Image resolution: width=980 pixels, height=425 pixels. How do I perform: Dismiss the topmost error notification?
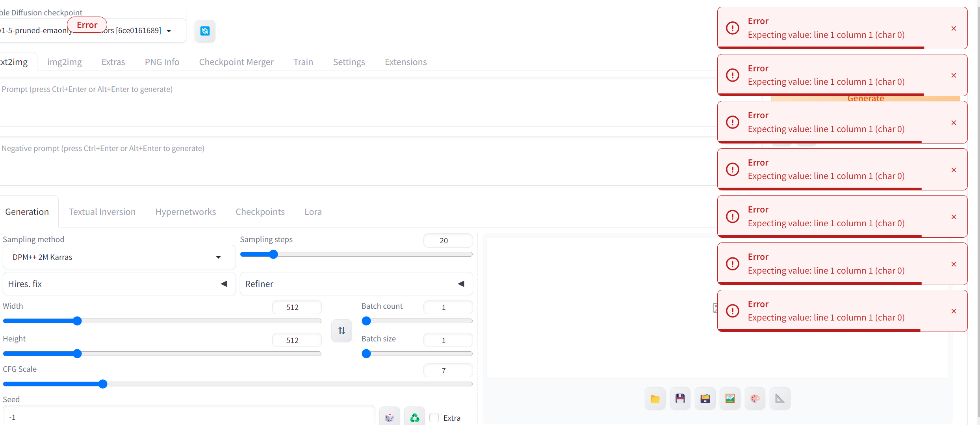tap(954, 28)
